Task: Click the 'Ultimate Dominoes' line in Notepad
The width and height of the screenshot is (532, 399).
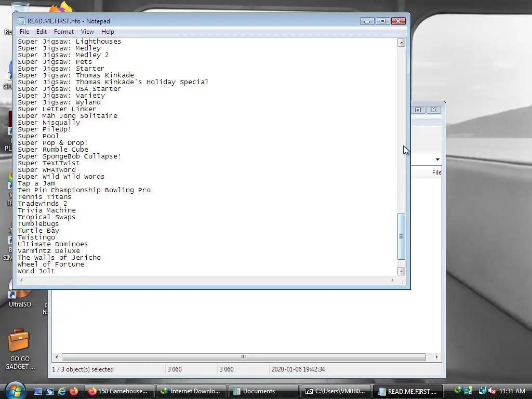Action: [52, 244]
